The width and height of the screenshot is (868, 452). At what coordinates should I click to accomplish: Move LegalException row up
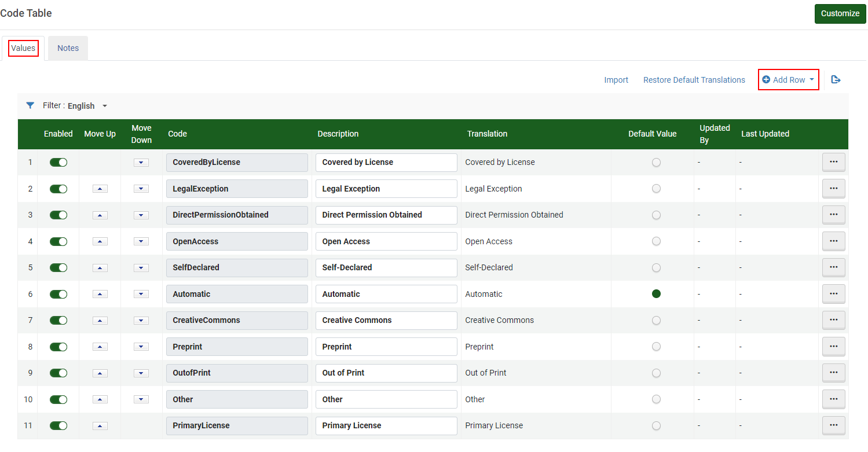pyautogui.click(x=100, y=189)
